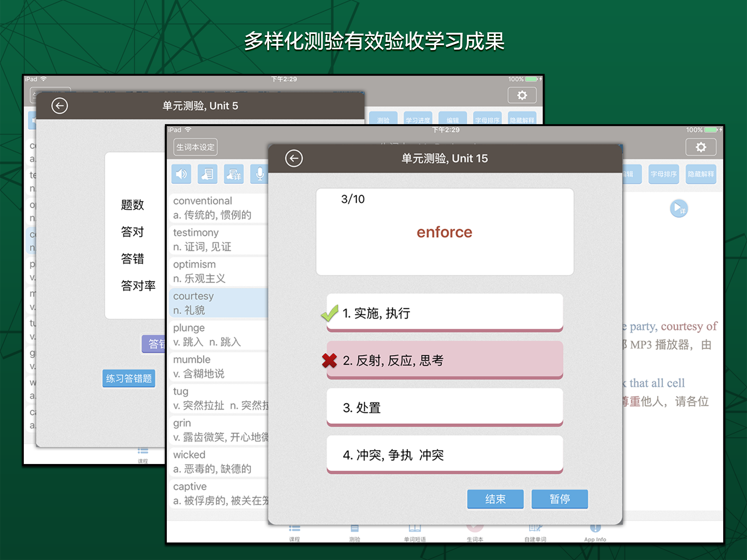Select answer 1 实施, 执行
The height and width of the screenshot is (560, 747).
click(444, 313)
